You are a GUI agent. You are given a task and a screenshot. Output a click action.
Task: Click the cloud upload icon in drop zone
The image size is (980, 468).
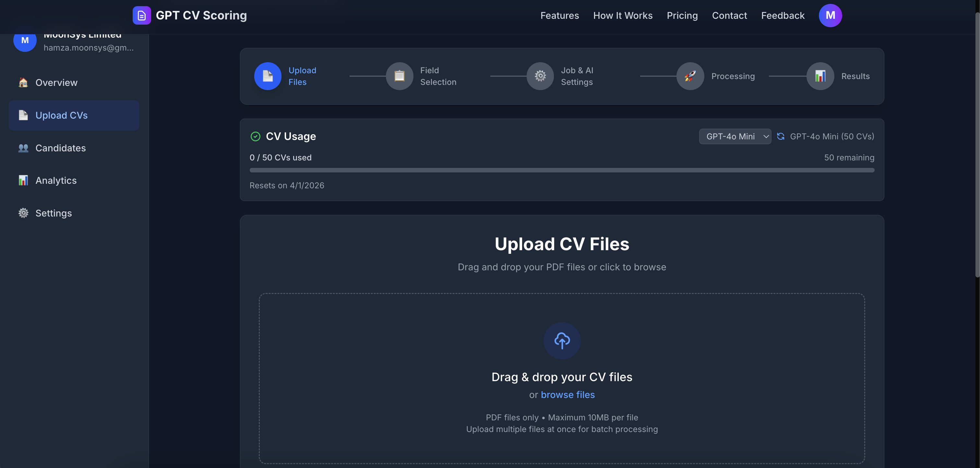coord(562,340)
